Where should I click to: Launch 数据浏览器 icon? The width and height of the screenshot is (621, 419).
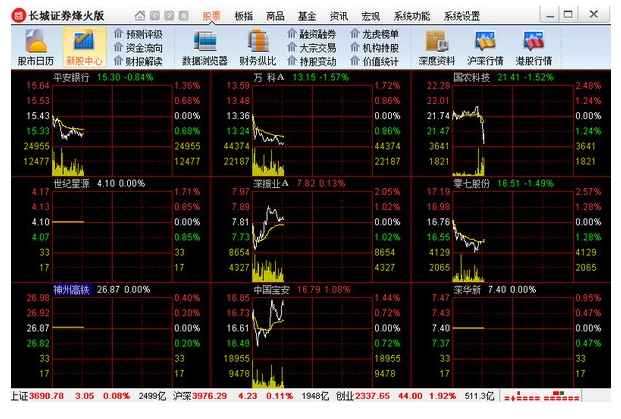(x=205, y=48)
